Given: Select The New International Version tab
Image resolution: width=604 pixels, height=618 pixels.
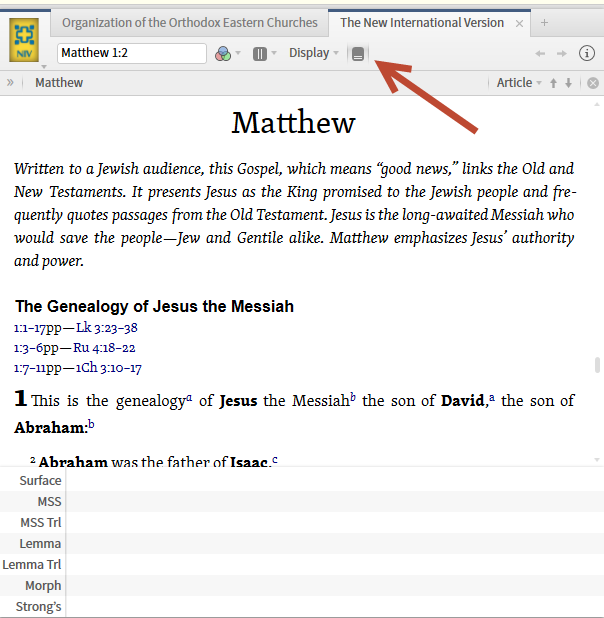Looking at the screenshot, I should point(422,23).
